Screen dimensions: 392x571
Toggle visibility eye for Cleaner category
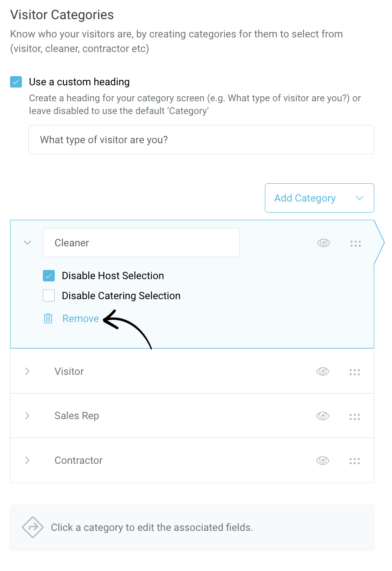click(324, 243)
